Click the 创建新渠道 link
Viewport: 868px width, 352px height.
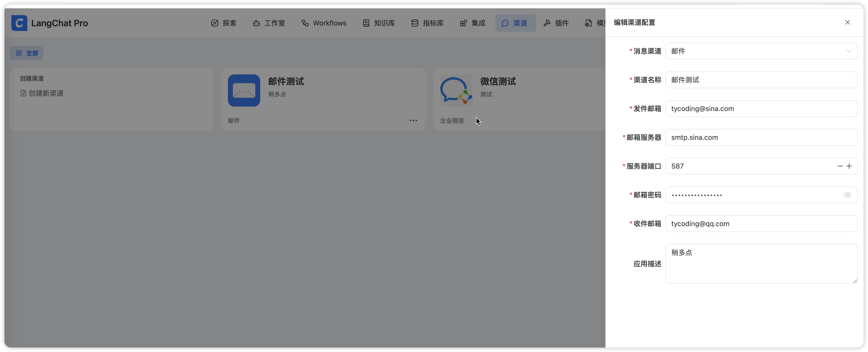pos(45,93)
